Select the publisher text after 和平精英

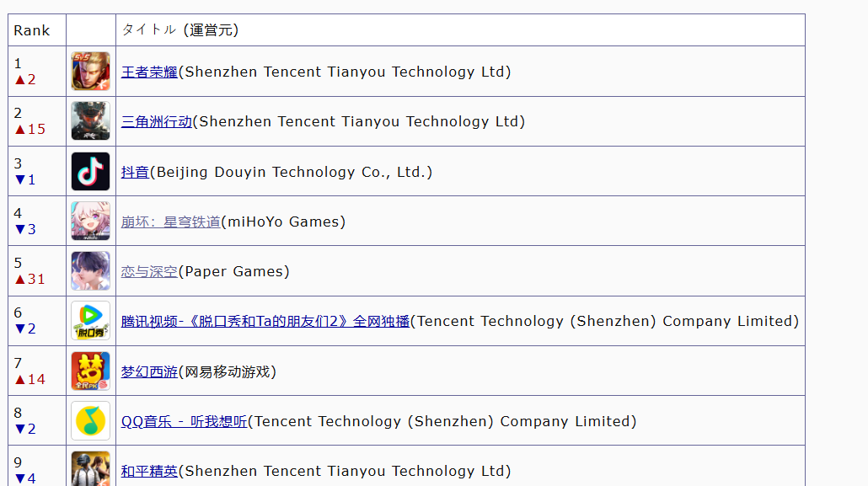pyautogui.click(x=345, y=472)
